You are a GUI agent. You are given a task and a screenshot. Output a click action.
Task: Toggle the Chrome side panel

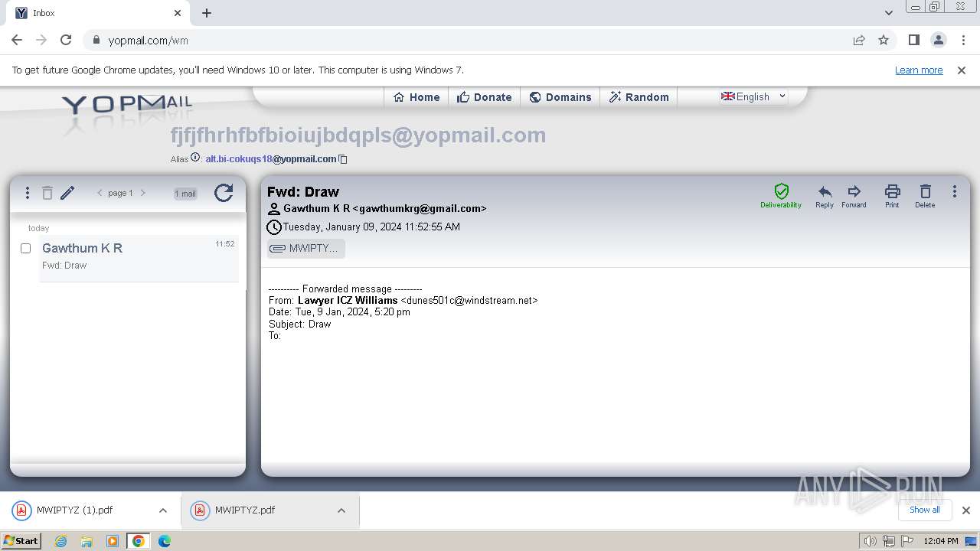coord(913,40)
